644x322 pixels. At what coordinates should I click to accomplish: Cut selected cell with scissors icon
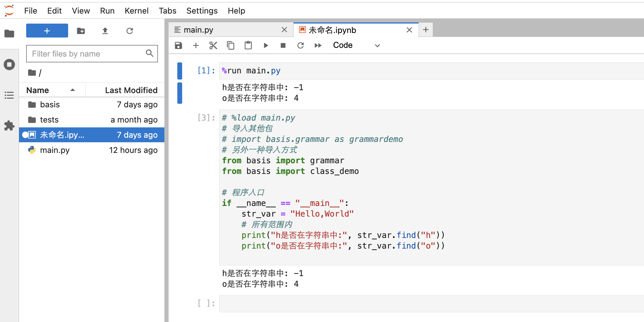(213, 46)
